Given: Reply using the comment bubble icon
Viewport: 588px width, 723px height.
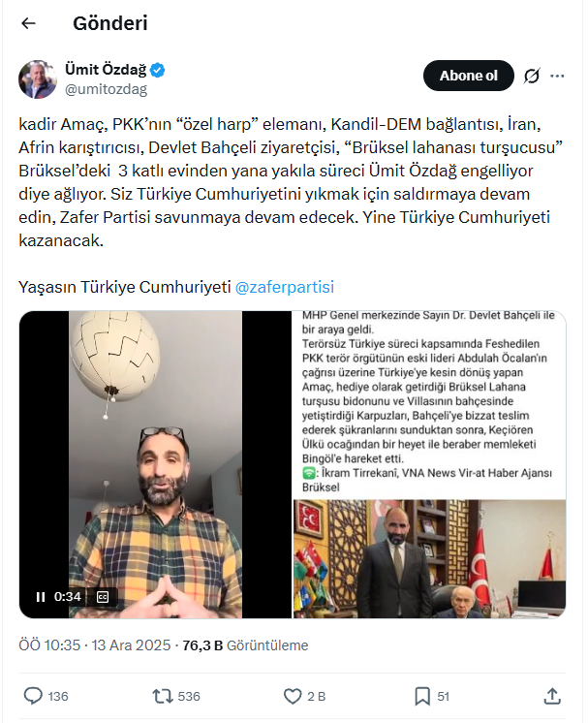Looking at the screenshot, I should 33,696.
